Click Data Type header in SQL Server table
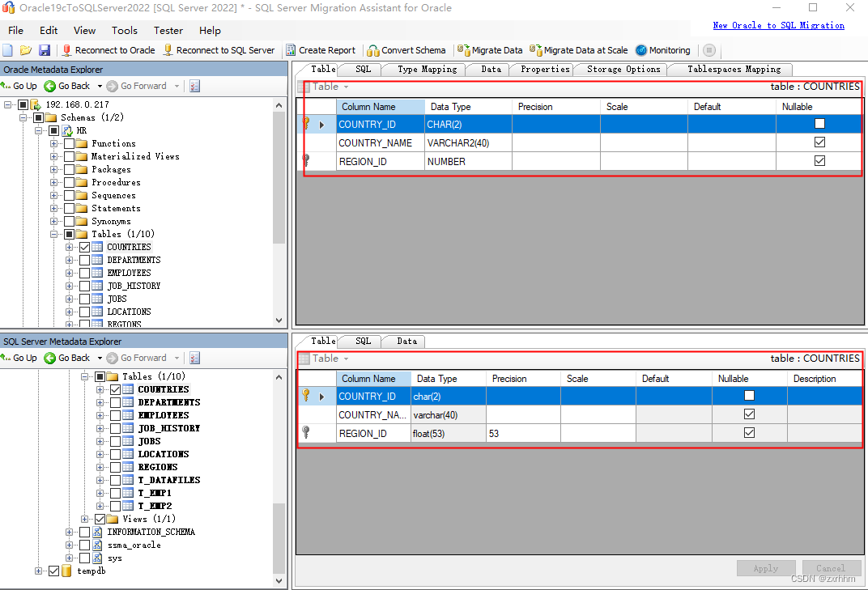 (x=449, y=379)
